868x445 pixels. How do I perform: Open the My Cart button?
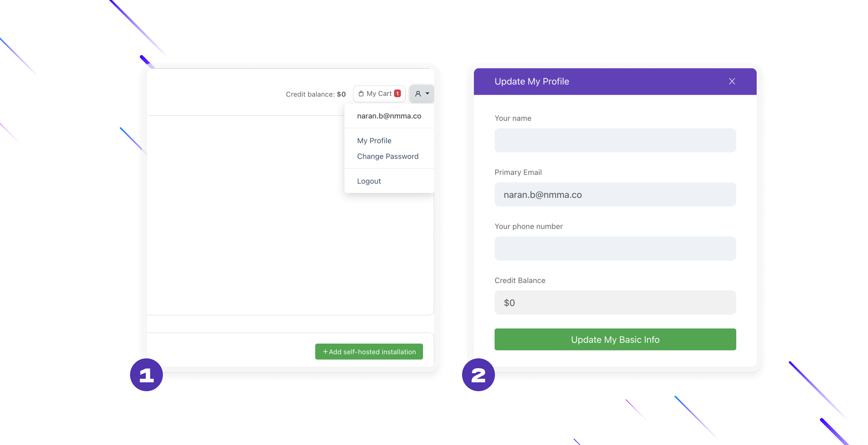click(379, 94)
